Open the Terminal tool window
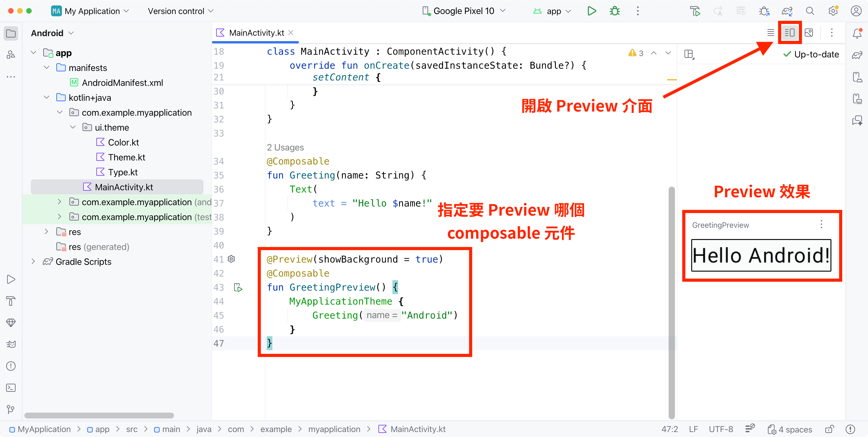 tap(11, 388)
